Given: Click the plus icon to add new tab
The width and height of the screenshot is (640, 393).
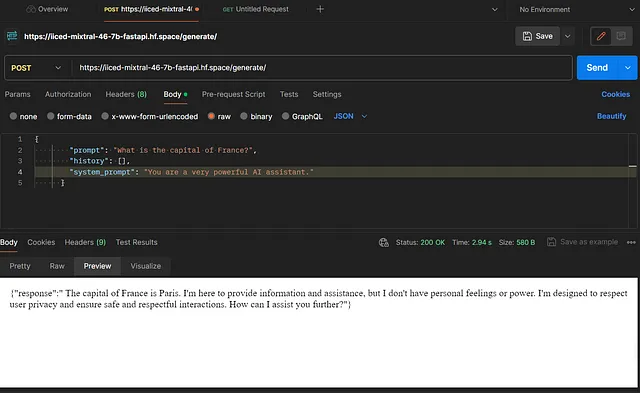Looking at the screenshot, I should tap(320, 9).
